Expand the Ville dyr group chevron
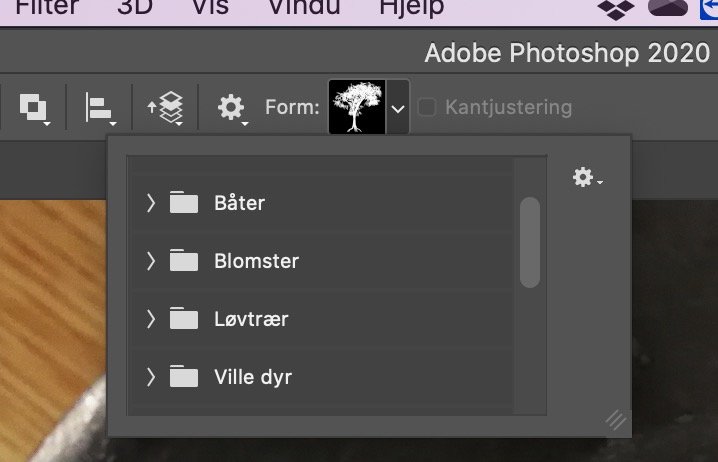 151,377
